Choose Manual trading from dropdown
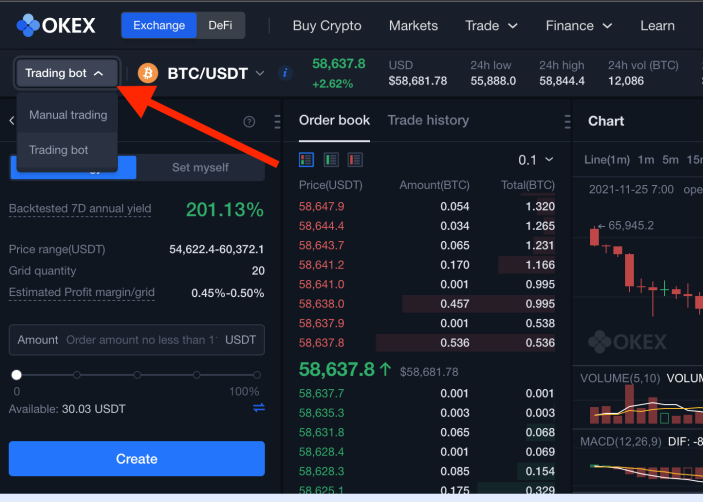The width and height of the screenshot is (703, 502). pos(67,115)
